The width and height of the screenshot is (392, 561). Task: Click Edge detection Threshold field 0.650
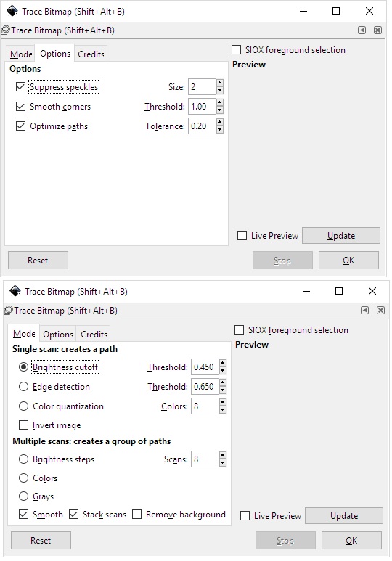(x=205, y=387)
